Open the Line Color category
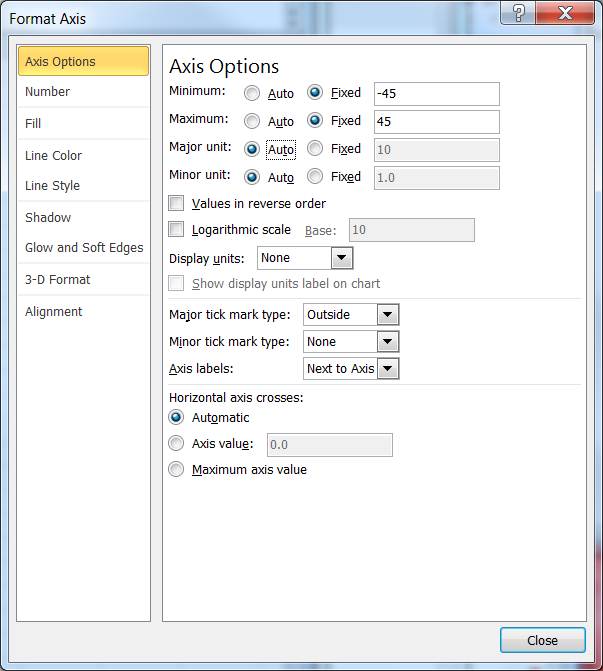Viewport: 603px width, 671px height. (53, 156)
